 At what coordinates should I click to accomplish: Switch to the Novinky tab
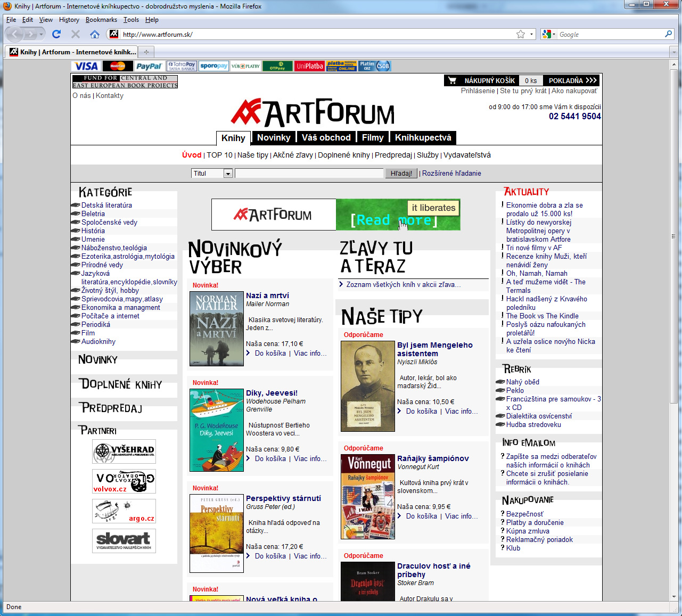(274, 137)
